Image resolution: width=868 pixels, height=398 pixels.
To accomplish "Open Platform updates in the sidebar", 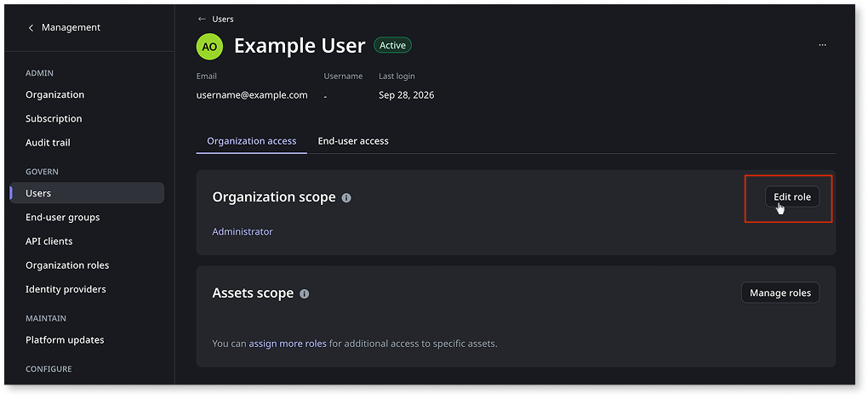I will (65, 340).
